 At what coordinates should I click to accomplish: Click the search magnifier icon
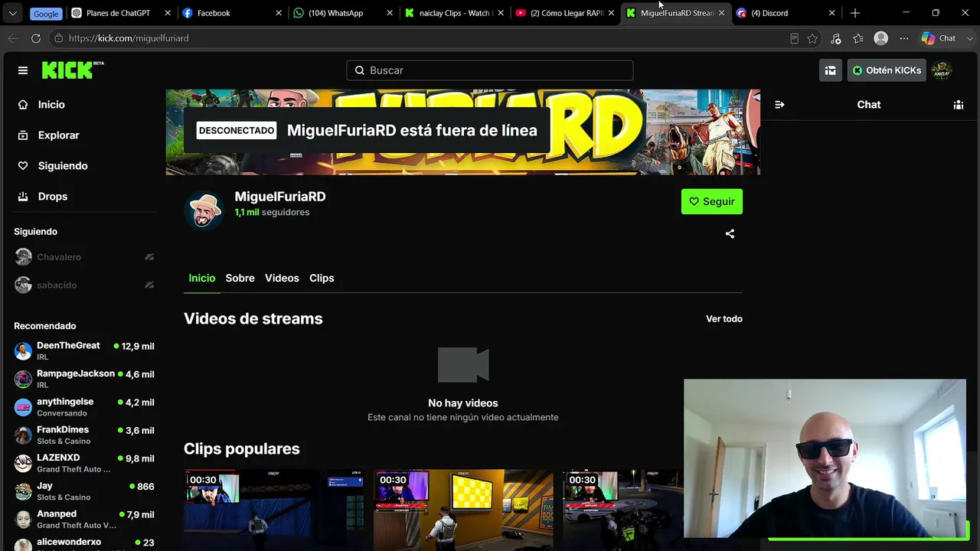pos(360,70)
